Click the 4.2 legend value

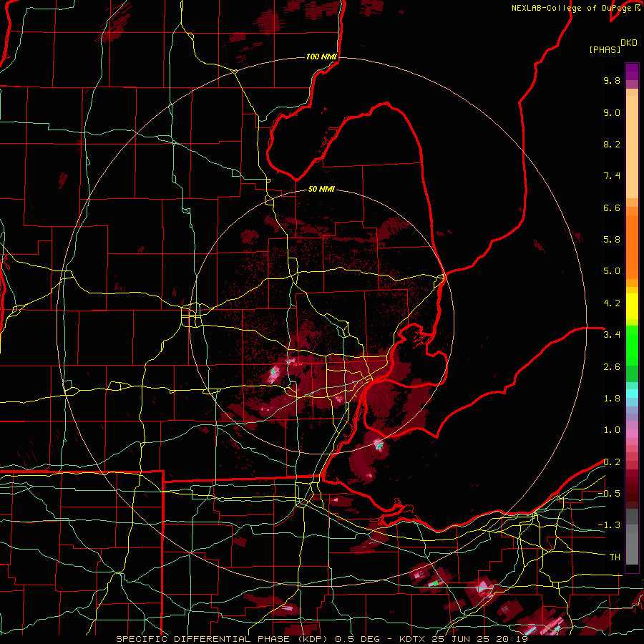coord(612,303)
